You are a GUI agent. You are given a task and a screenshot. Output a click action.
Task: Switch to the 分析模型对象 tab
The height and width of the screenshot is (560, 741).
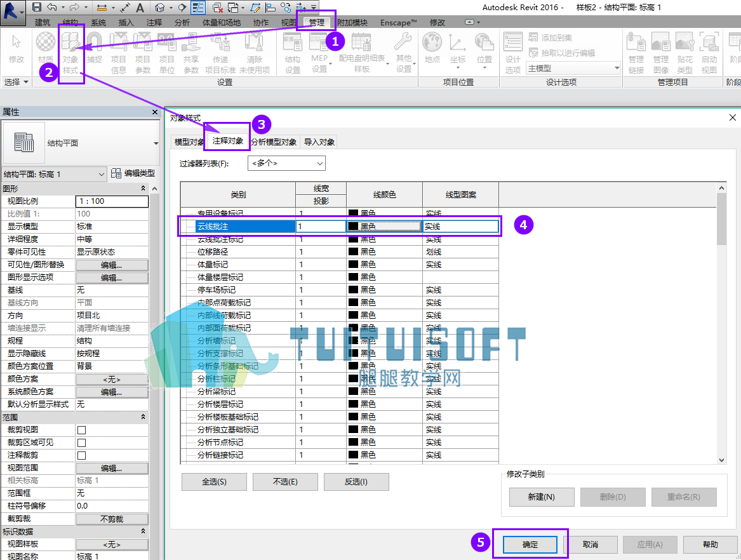coord(274,142)
